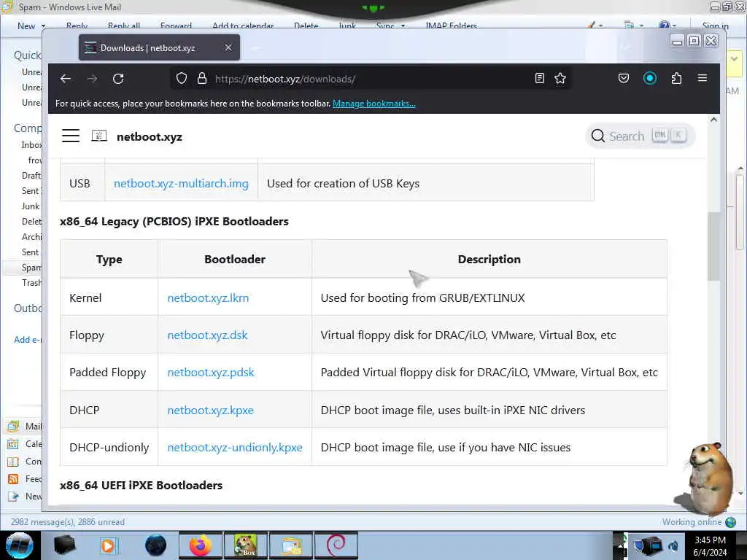Toggle reader view in the address bar

tap(539, 79)
